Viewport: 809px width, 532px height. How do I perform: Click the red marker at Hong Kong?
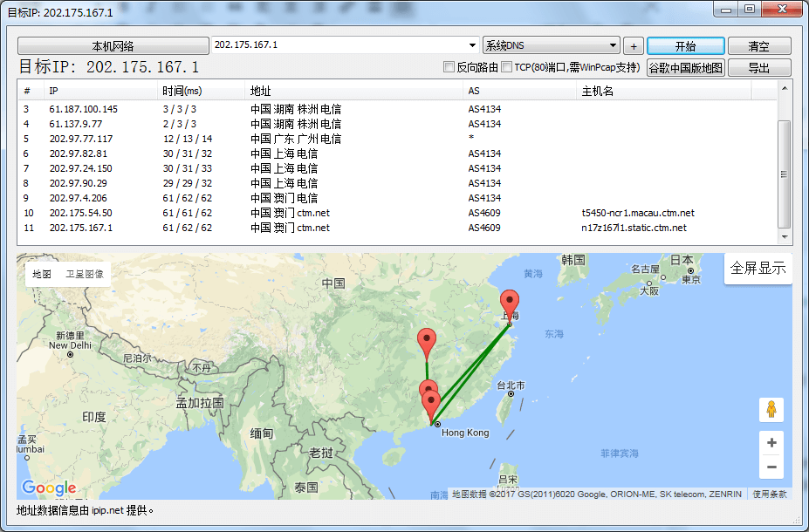click(432, 401)
